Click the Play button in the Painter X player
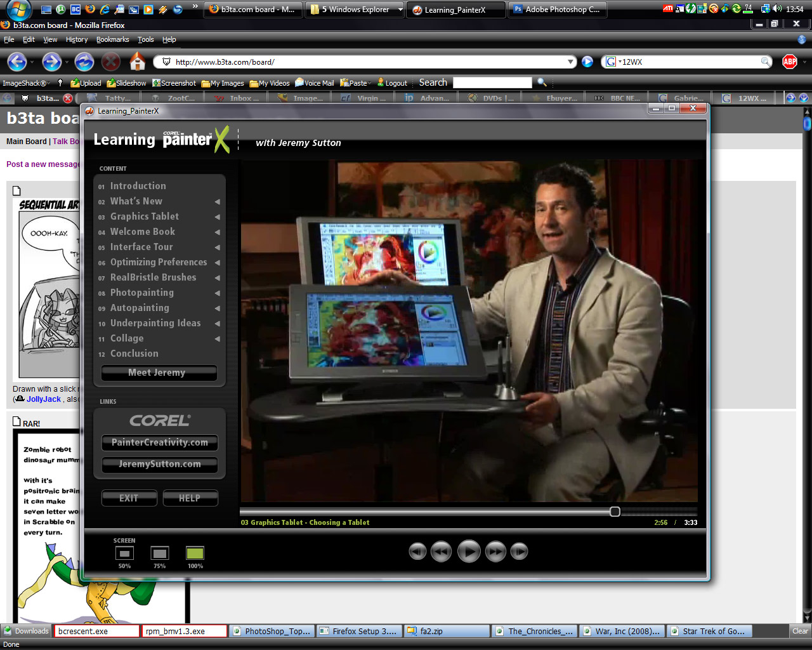Screen dimensions: 812x650 469,552
